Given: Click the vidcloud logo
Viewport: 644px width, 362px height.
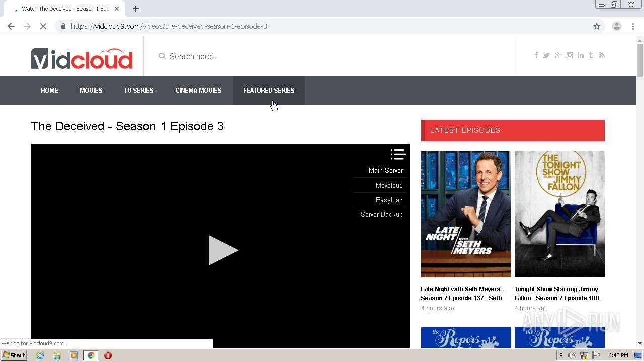Looking at the screenshot, I should (x=82, y=58).
